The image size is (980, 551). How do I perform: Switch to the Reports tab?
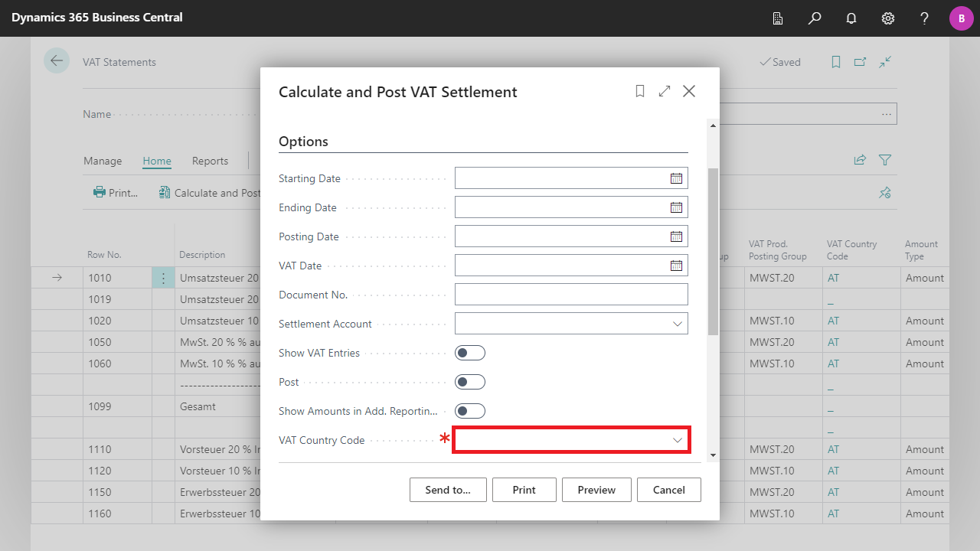[210, 161]
